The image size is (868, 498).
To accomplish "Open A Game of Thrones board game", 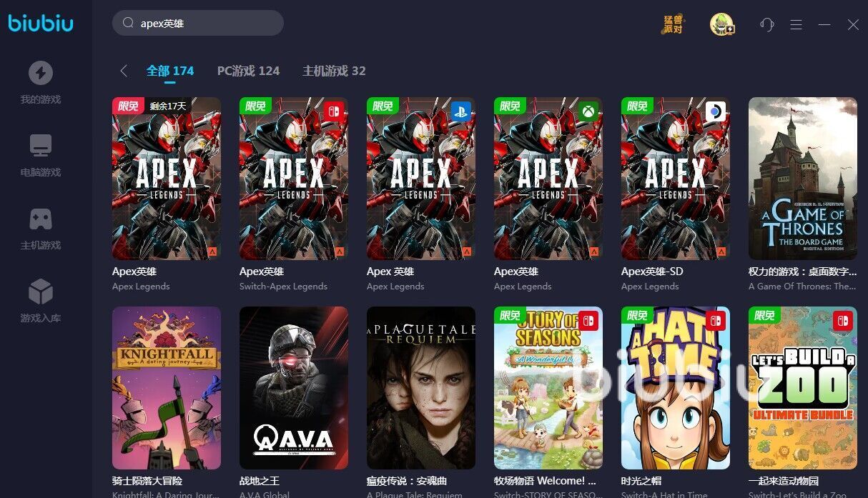I will (803, 179).
